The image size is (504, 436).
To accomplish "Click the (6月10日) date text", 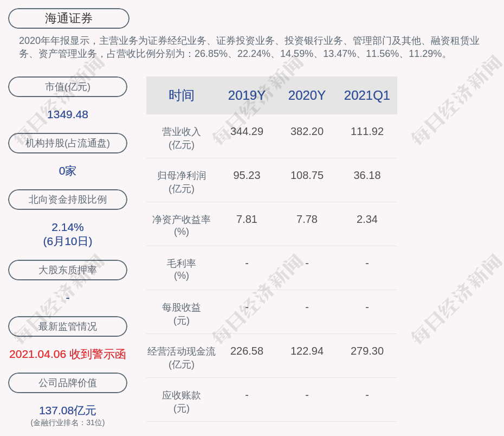I will [x=68, y=241].
